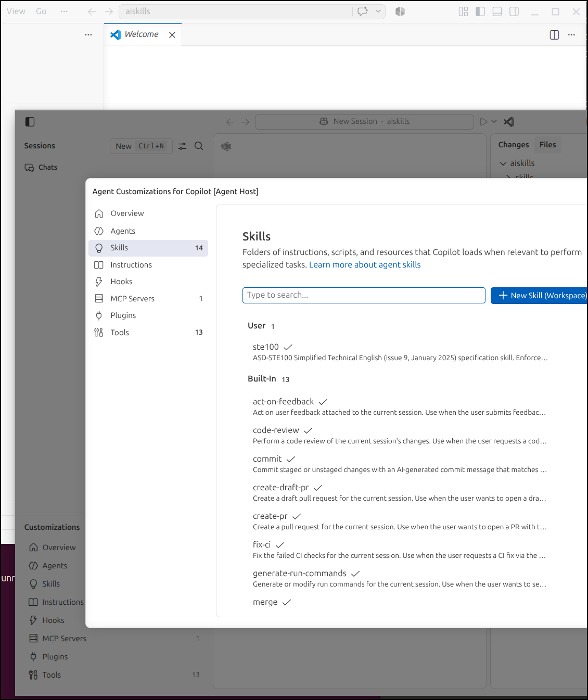The width and height of the screenshot is (588, 700).
Task: Select Overview in the customizations dialog
Action: click(148, 213)
